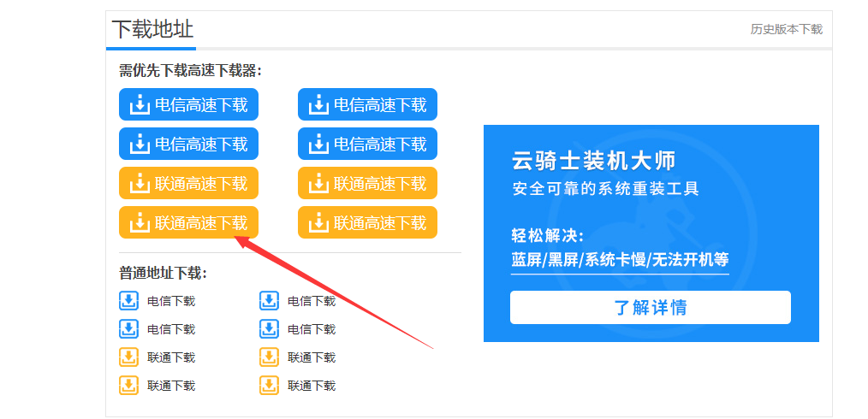Open the 历史版本下载 link
The image size is (868, 419).
pyautogui.click(x=786, y=29)
